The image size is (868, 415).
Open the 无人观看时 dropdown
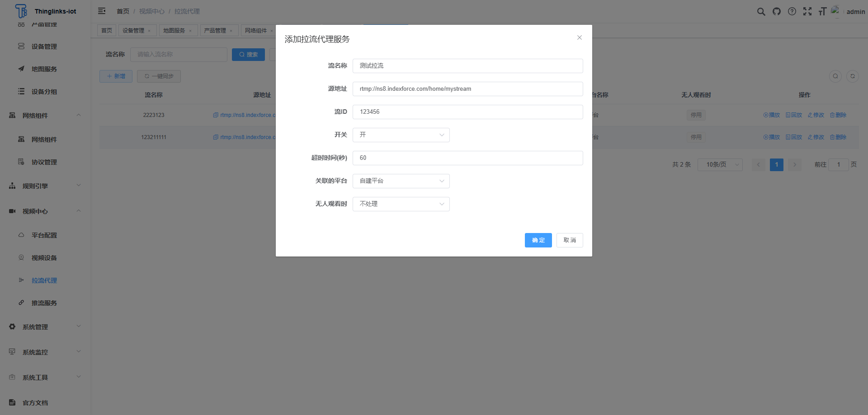tap(401, 204)
